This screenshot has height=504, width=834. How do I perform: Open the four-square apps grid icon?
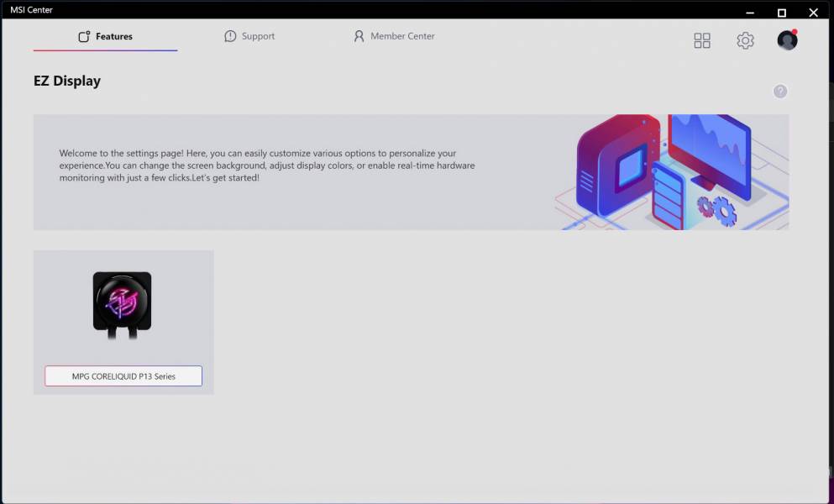click(702, 40)
